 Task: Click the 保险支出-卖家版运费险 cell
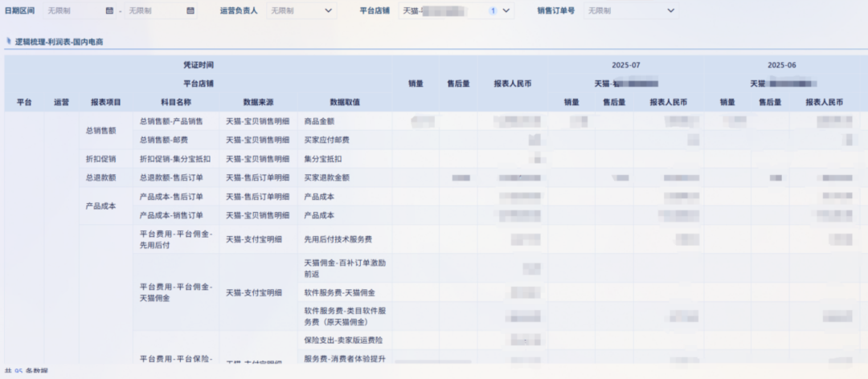pyautogui.click(x=344, y=340)
